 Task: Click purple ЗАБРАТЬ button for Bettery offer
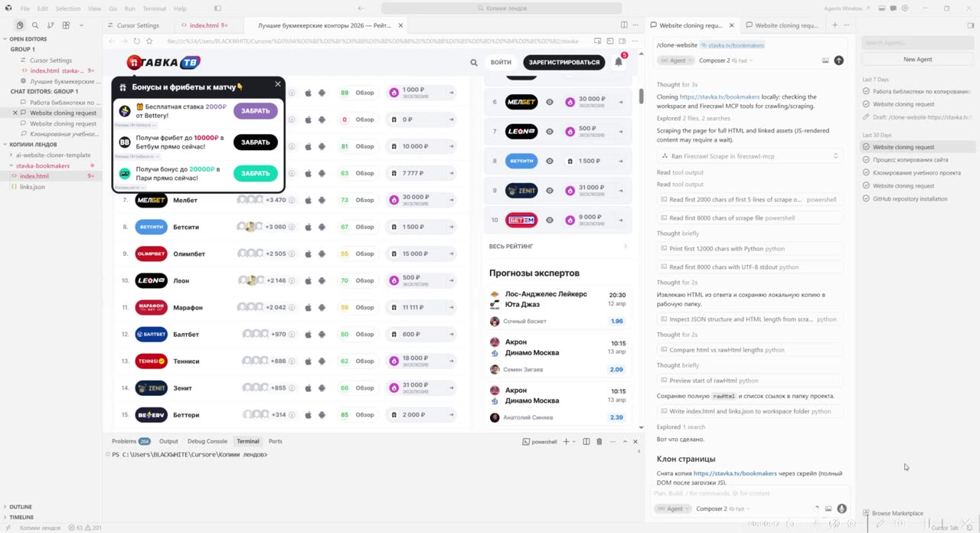pos(256,111)
